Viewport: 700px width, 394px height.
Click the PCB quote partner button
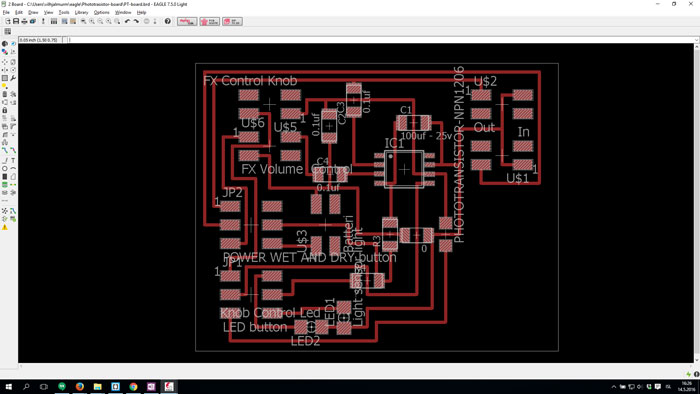(209, 21)
